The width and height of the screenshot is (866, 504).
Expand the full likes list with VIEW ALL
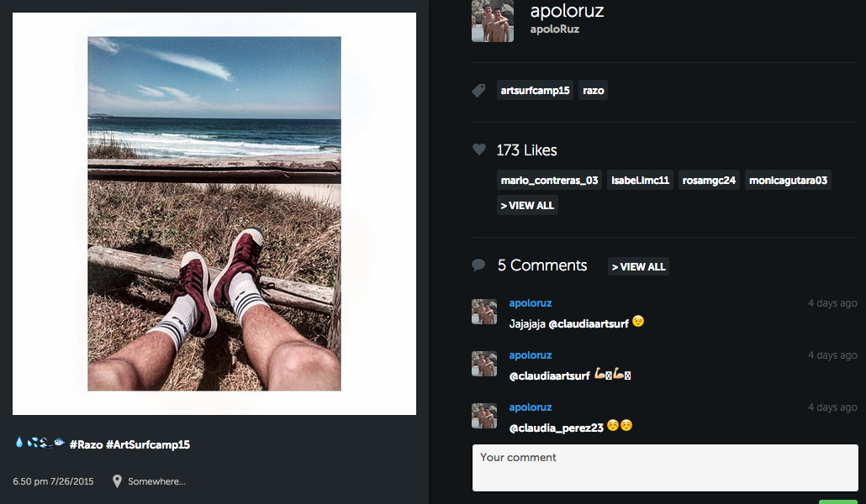point(527,205)
